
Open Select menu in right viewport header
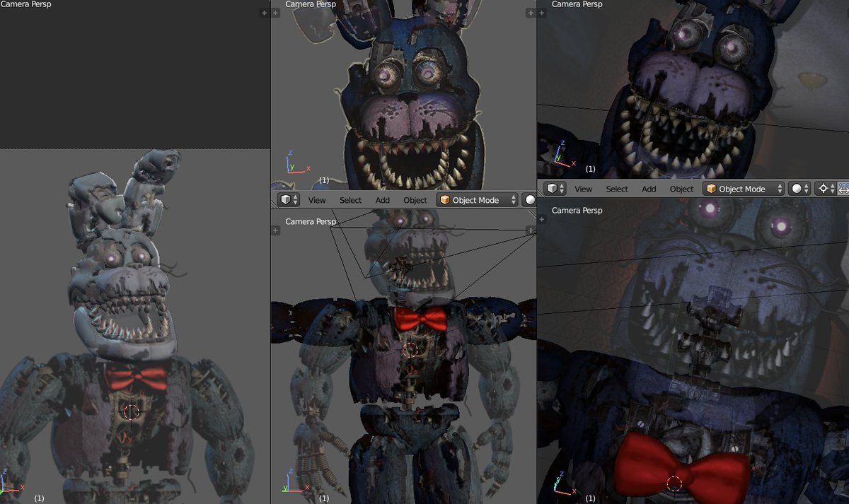coord(616,189)
